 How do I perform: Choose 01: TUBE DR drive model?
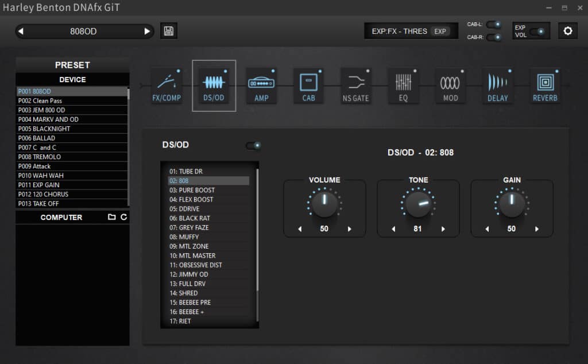click(208, 171)
